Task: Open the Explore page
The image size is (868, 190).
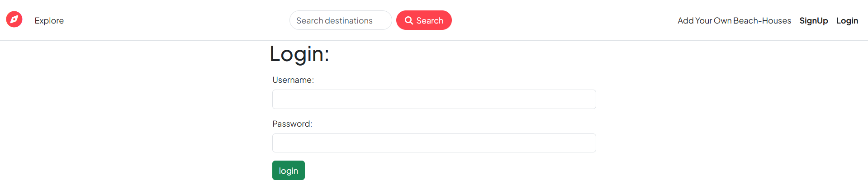Action: [x=49, y=21]
